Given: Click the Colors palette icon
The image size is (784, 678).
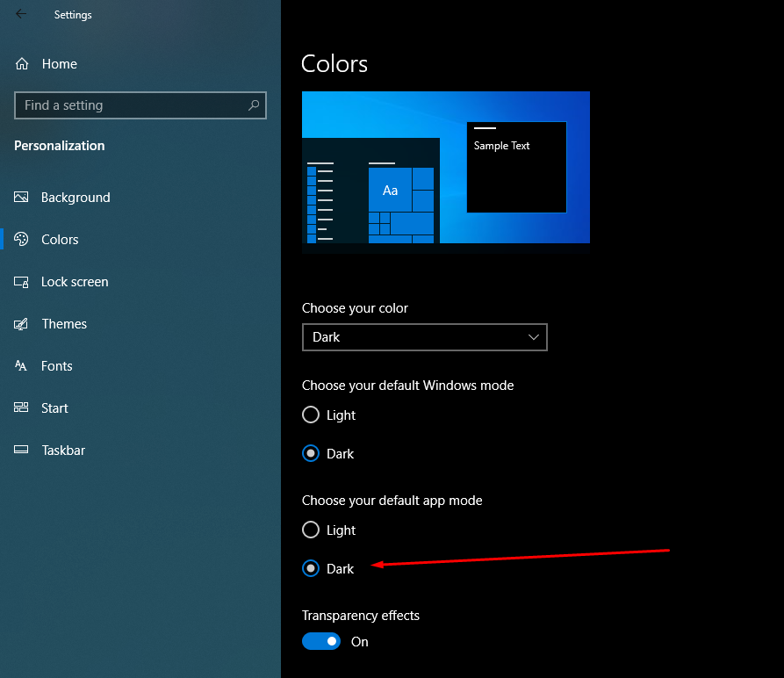Looking at the screenshot, I should point(21,239).
